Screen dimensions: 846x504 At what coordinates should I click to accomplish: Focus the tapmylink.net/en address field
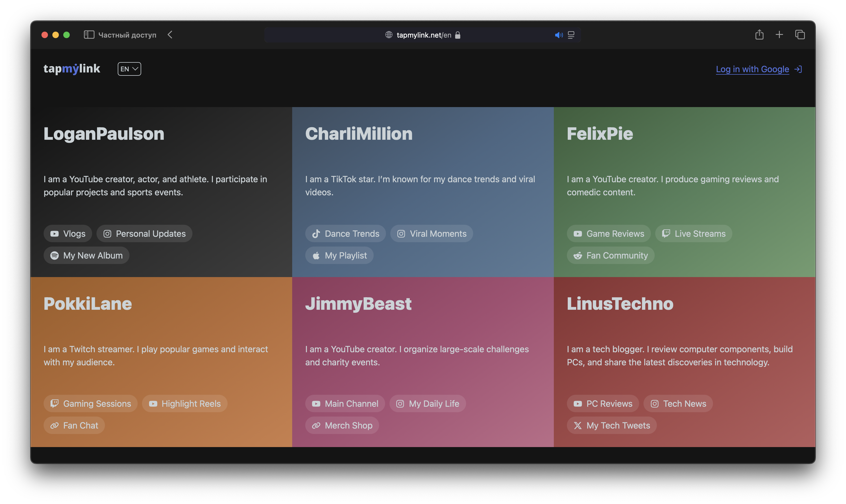point(422,35)
